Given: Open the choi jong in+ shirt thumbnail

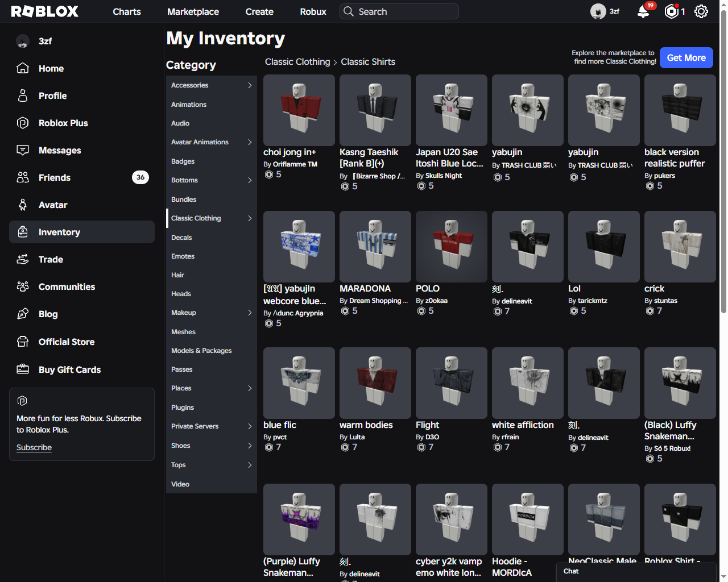Looking at the screenshot, I should (x=299, y=110).
